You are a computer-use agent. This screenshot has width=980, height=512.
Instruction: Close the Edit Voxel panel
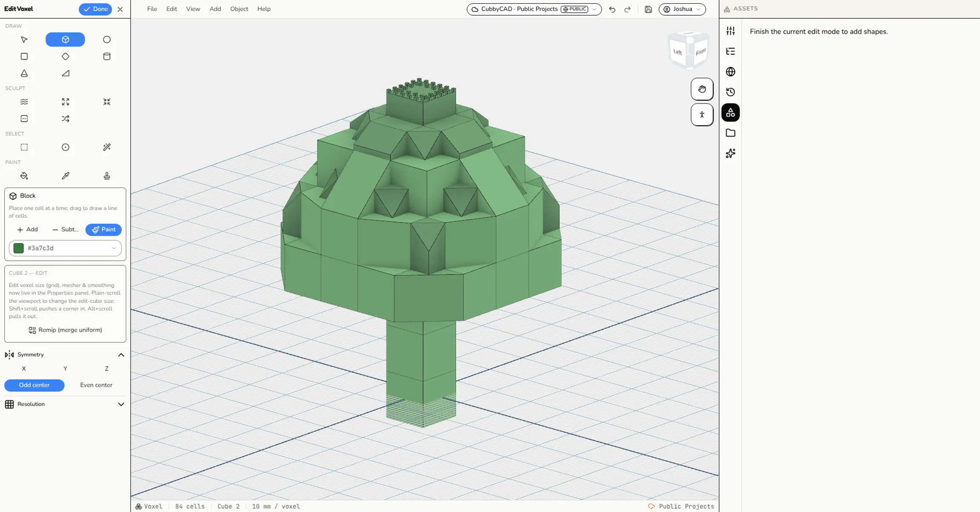pos(120,9)
